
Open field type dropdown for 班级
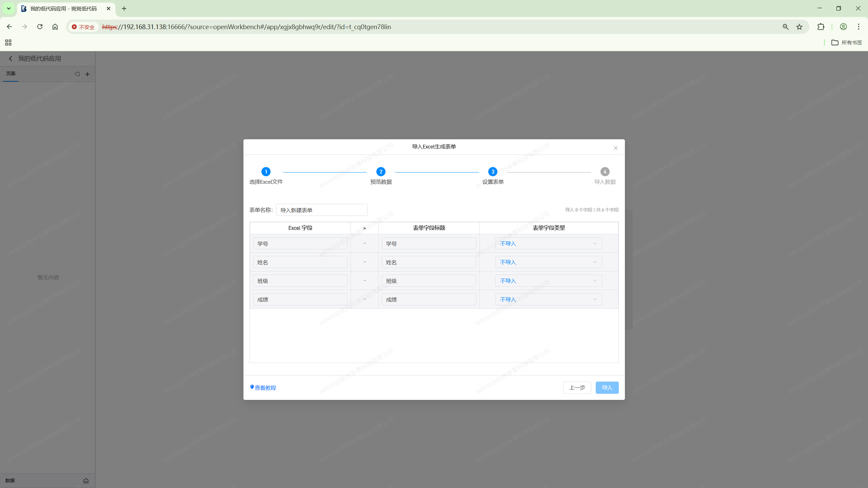pos(548,281)
